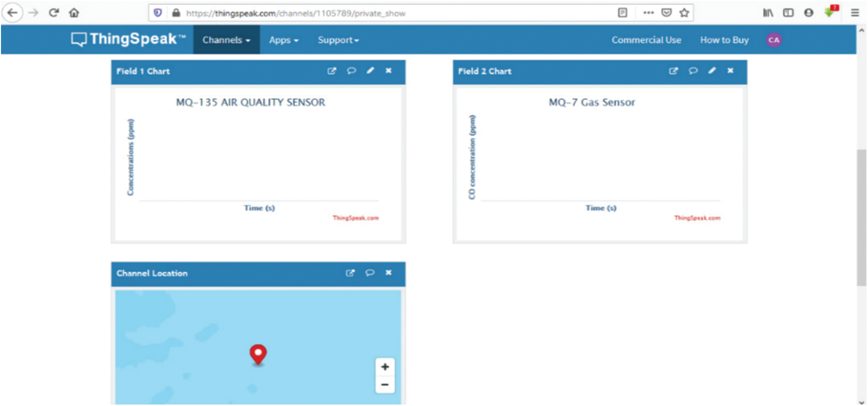Edit Field 2 Chart with pencil icon

712,71
